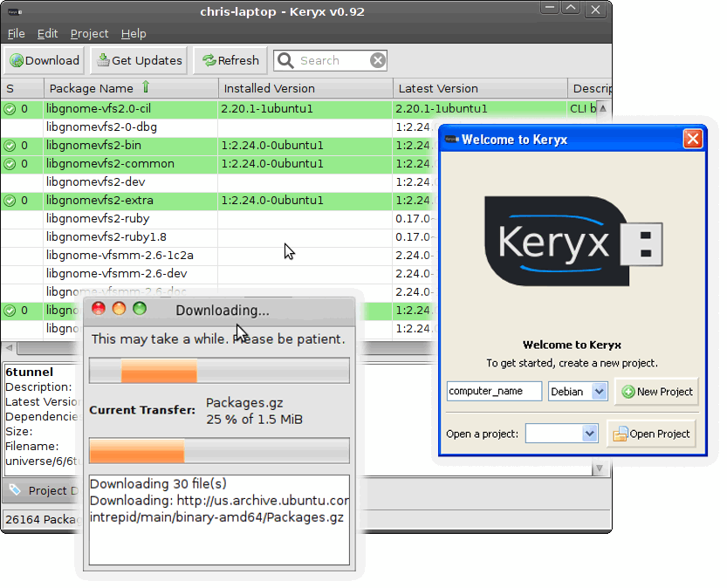Clear the search field with the X icon
727x588 pixels.
coord(378,60)
